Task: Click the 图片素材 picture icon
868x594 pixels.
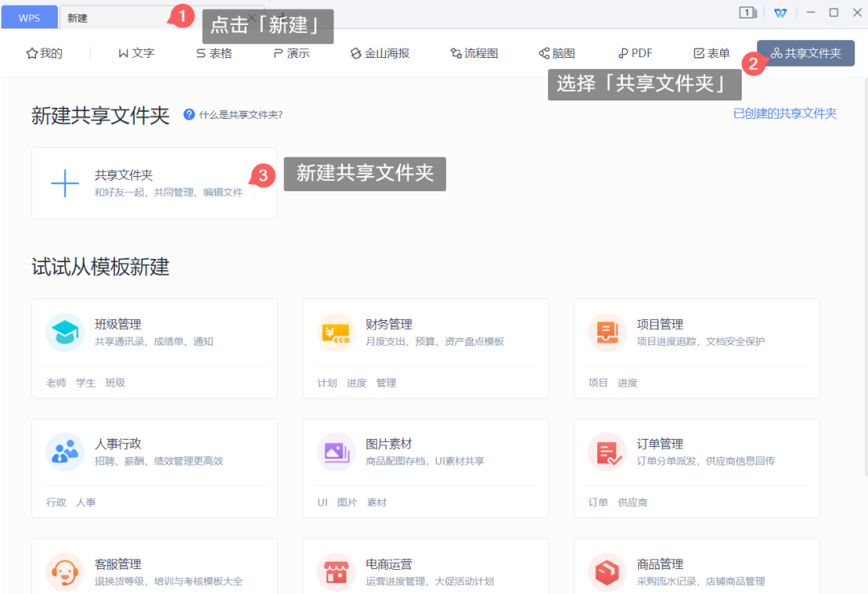Action: (x=336, y=452)
